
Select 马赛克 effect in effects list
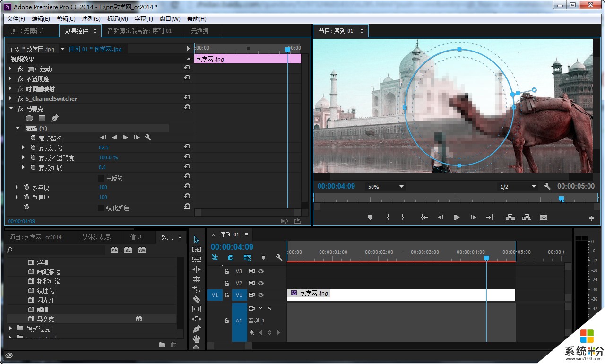point(46,319)
